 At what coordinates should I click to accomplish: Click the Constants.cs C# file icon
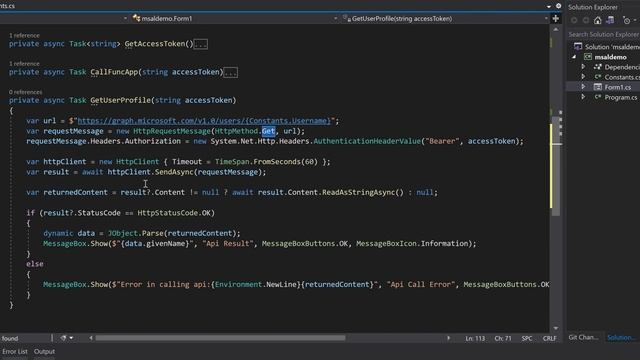598,77
